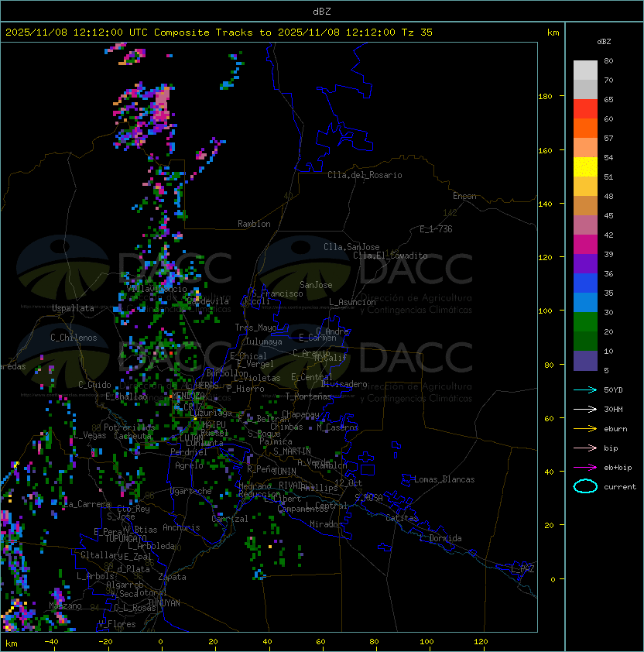Click the C_Chilenos label
The width and height of the screenshot is (644, 652).
click(74, 338)
